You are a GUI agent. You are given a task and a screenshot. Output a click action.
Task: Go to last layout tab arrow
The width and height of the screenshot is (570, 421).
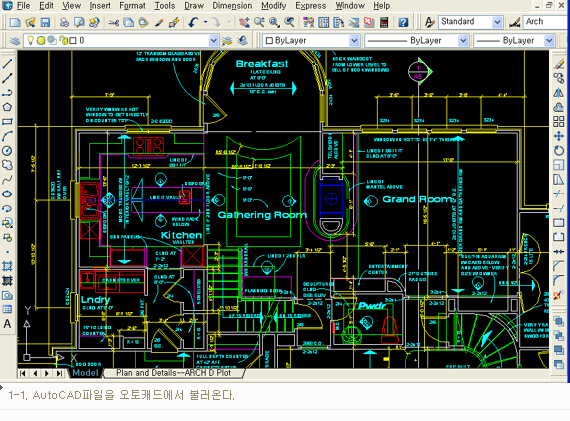(59, 373)
